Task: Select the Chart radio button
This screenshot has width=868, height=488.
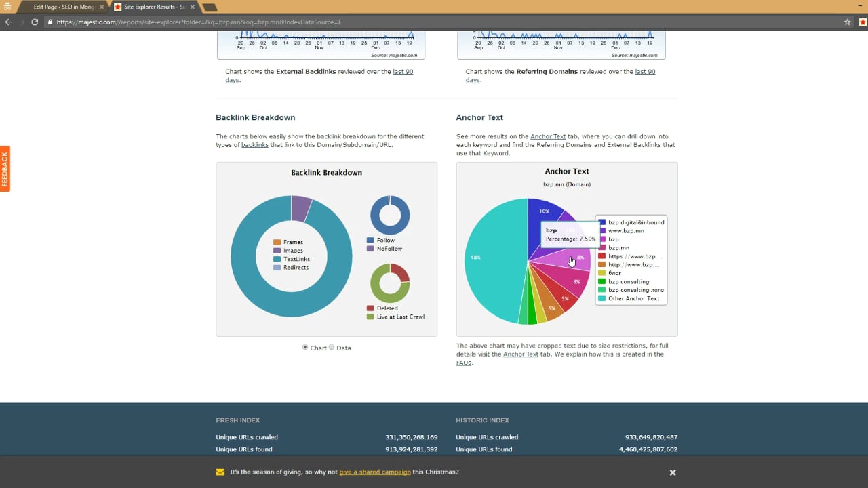Action: [x=305, y=347]
